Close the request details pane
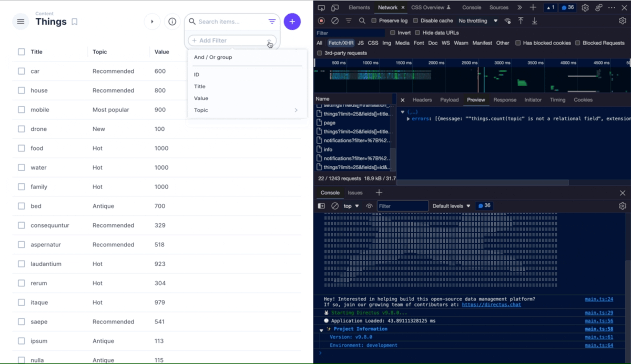The width and height of the screenshot is (631, 364). click(x=402, y=100)
